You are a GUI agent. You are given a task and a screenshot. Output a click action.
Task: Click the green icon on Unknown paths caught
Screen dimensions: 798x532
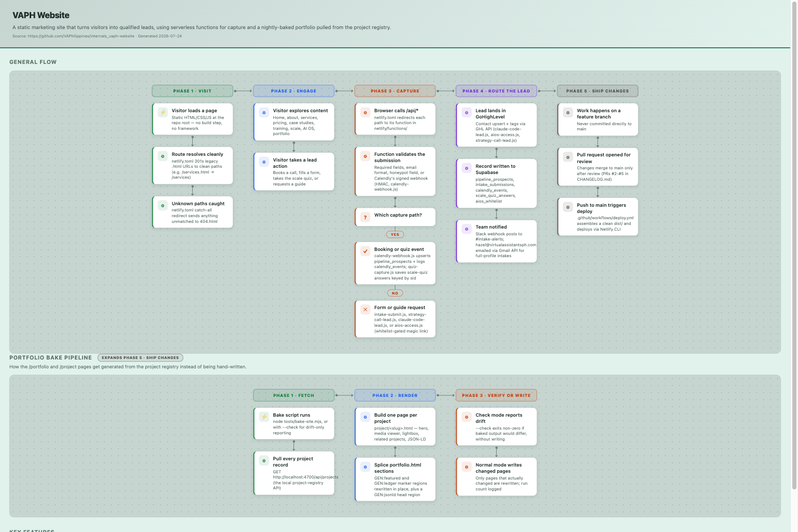point(163,205)
